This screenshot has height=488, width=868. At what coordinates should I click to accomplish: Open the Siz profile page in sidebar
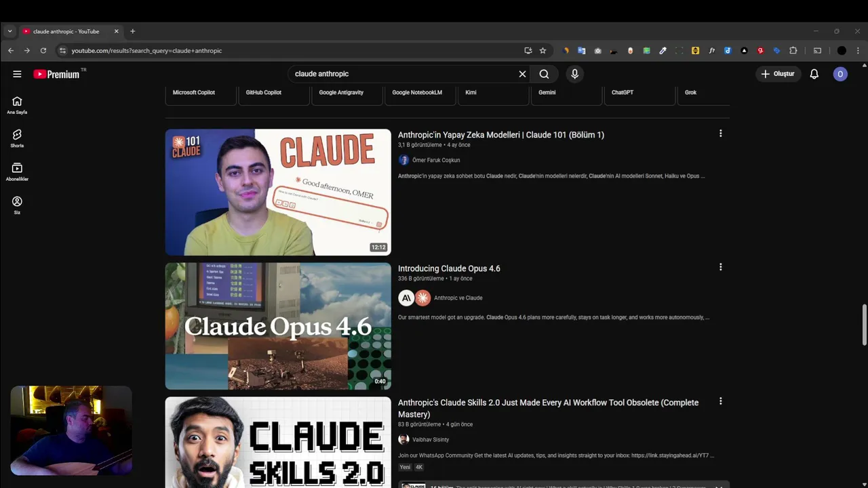(x=17, y=205)
